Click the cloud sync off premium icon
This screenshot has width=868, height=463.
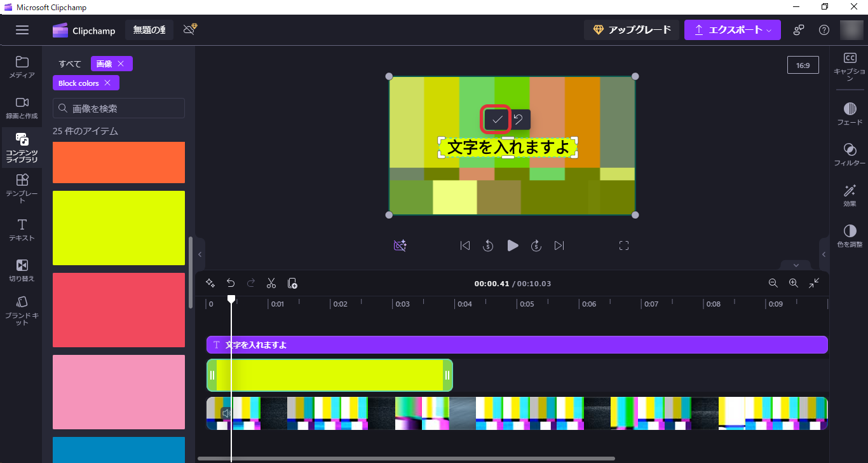coord(190,30)
